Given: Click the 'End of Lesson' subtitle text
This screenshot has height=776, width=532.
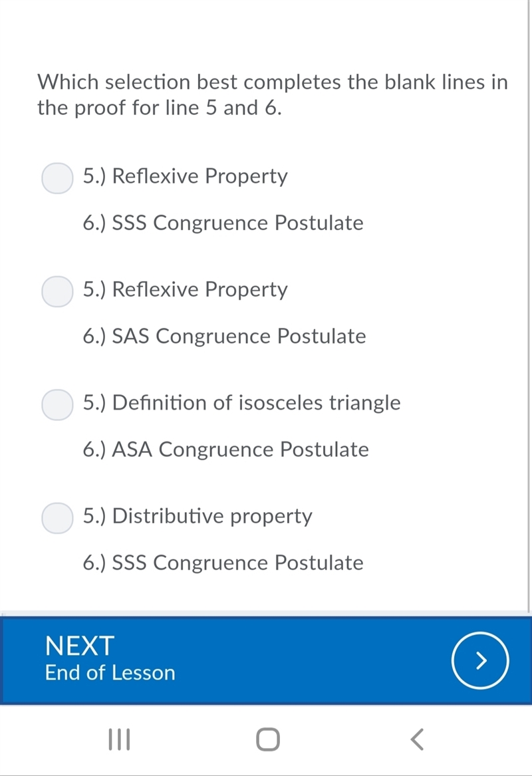Looking at the screenshot, I should (x=110, y=673).
